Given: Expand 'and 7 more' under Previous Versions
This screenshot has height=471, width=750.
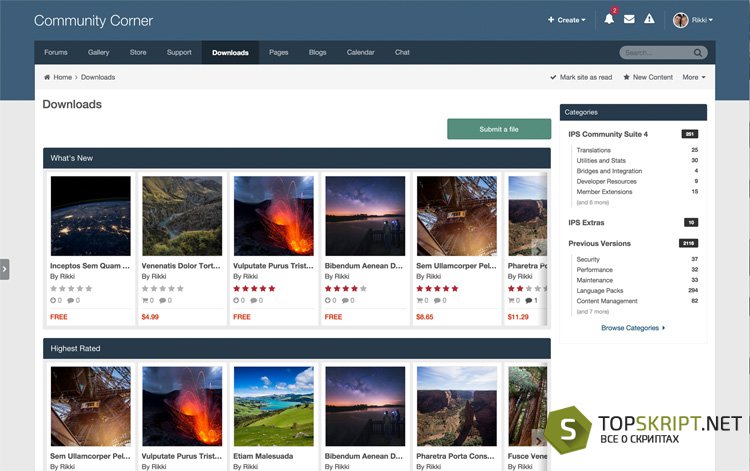Looking at the screenshot, I should click(593, 311).
